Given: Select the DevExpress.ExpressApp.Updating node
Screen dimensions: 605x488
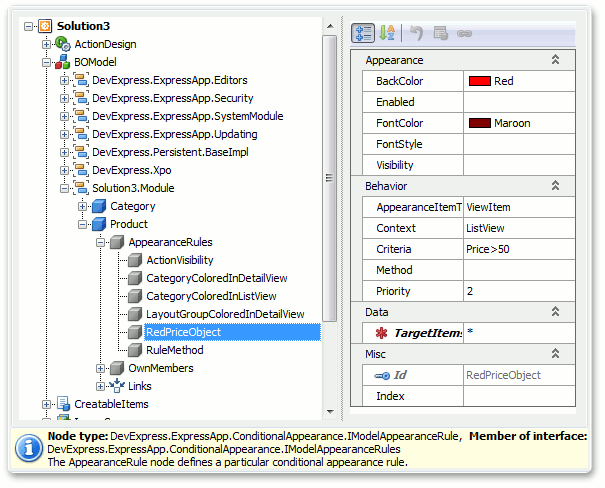Looking at the screenshot, I should point(174,134).
